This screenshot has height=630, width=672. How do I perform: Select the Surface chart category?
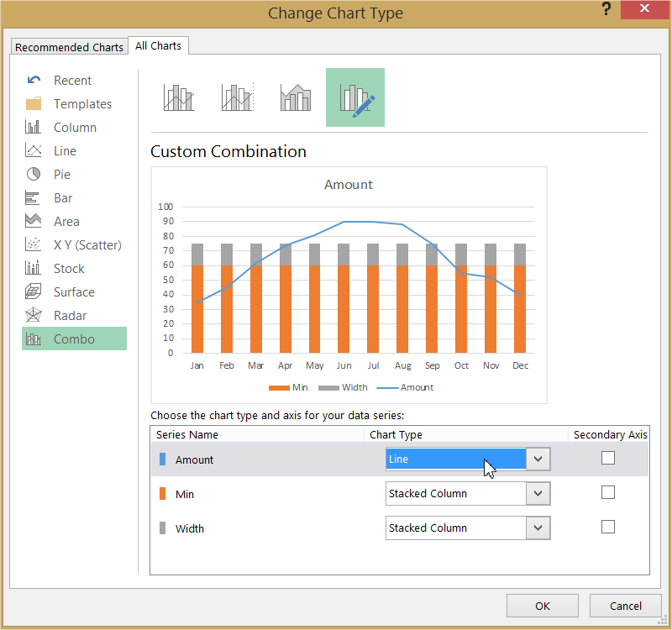pyautogui.click(x=74, y=292)
